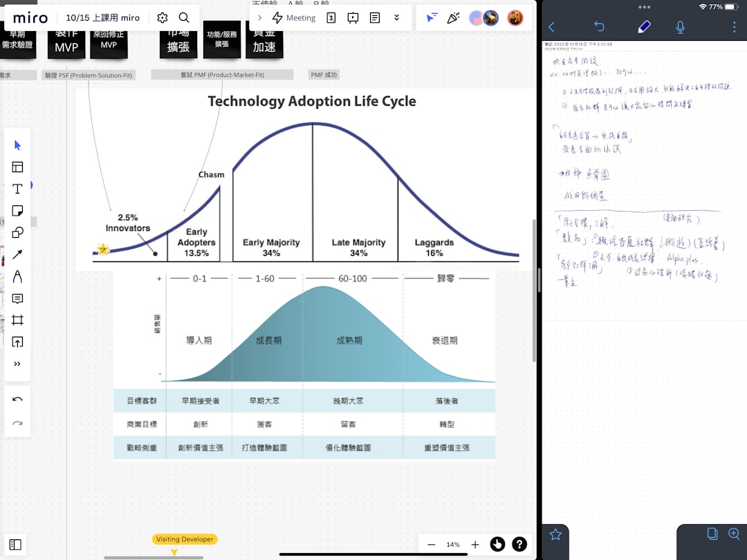Undo last action in Miro
747x560 pixels.
17,399
